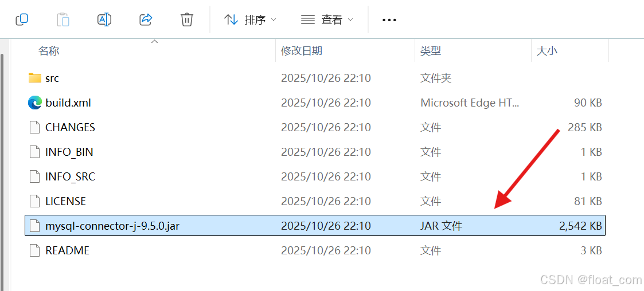Click the 2,542 KB size cell
The image size is (644, 291).
pyautogui.click(x=580, y=226)
